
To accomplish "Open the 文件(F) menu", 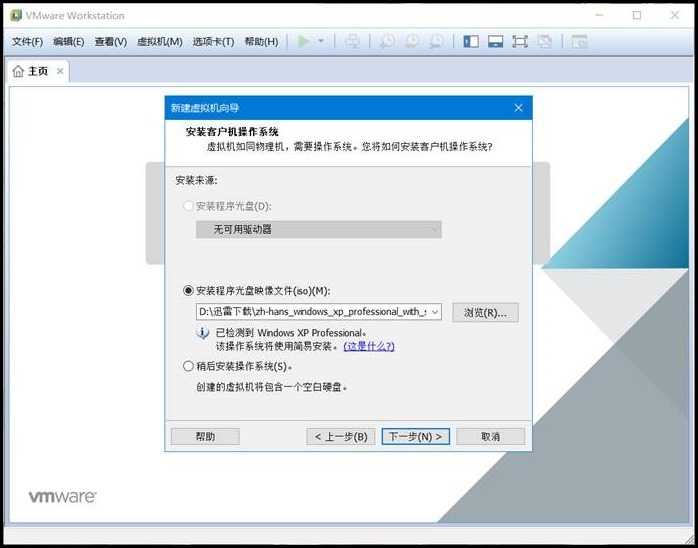I will 27,42.
